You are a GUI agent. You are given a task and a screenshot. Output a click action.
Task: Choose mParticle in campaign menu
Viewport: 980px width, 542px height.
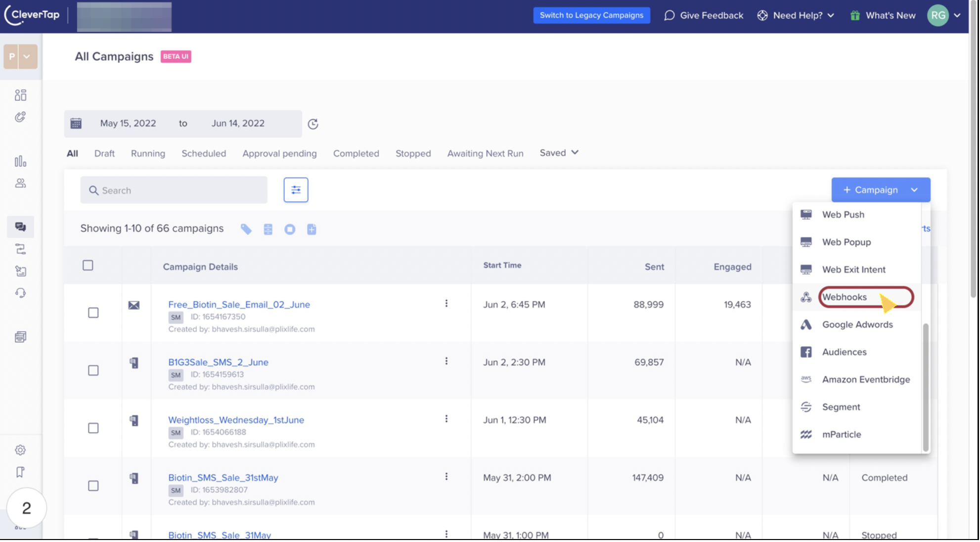pyautogui.click(x=857, y=434)
